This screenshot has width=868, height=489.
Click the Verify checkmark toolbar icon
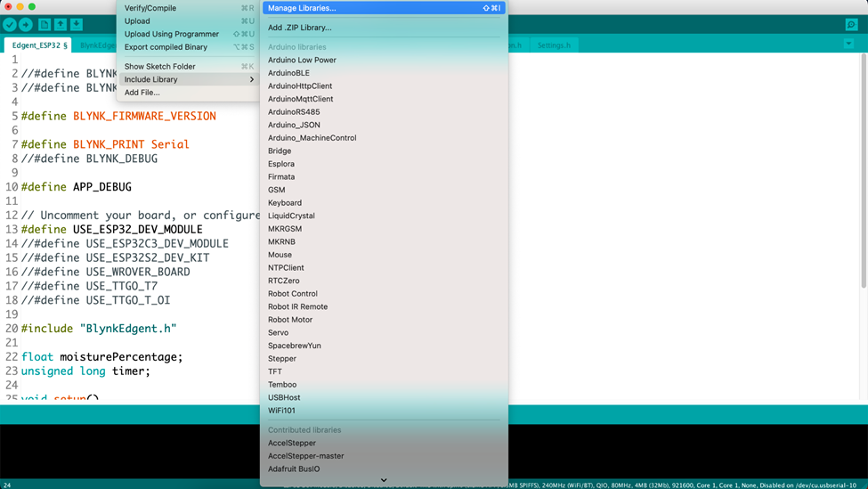point(10,24)
